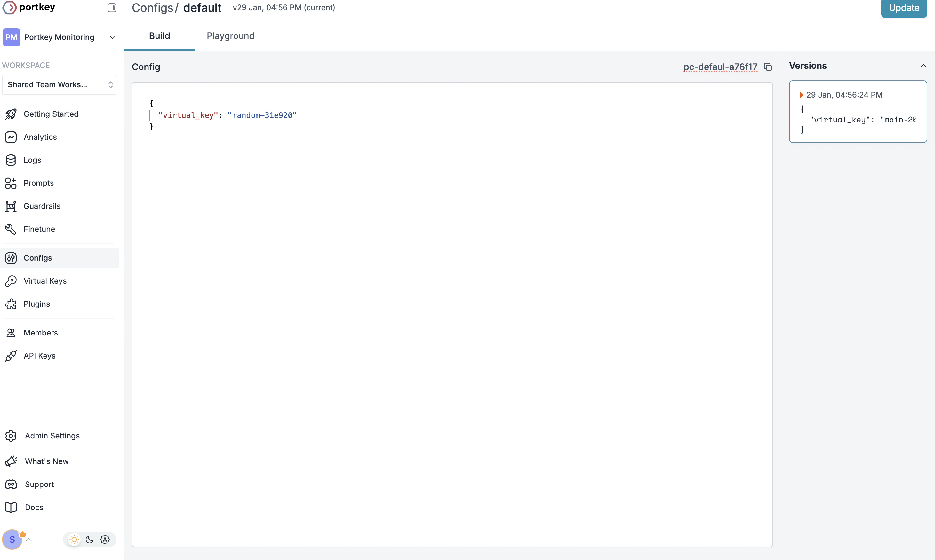Switch to the Playground tab
935x560 pixels.
(x=230, y=36)
